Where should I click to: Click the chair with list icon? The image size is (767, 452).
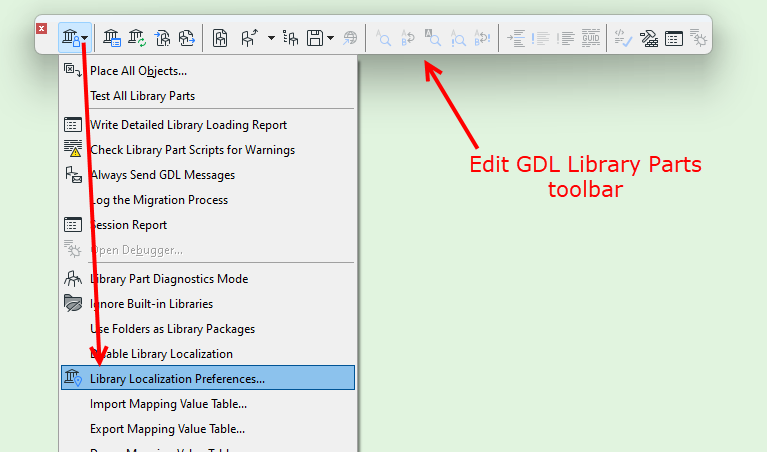(x=291, y=38)
